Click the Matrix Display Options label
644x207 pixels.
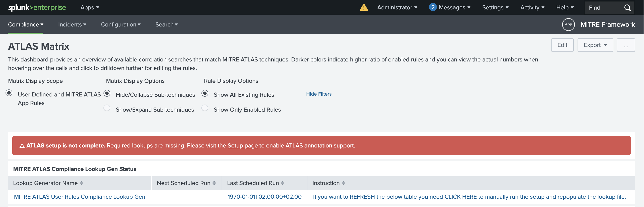[135, 81]
